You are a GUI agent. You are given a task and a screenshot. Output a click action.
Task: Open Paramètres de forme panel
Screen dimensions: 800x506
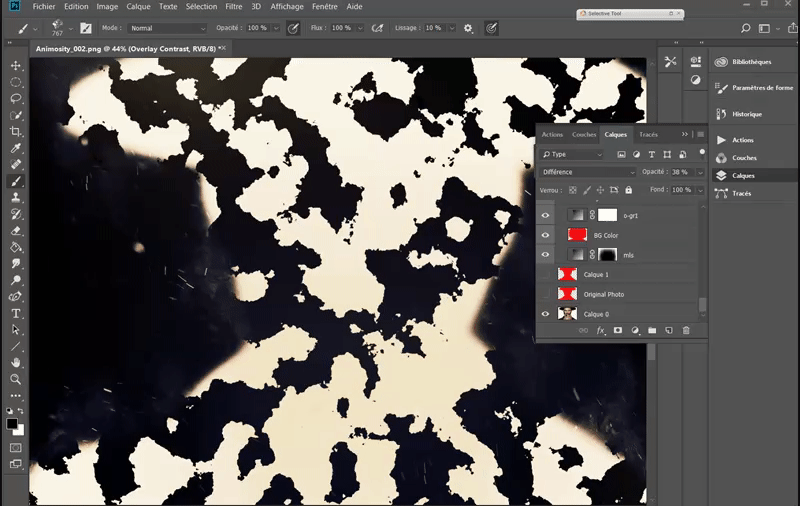point(754,88)
